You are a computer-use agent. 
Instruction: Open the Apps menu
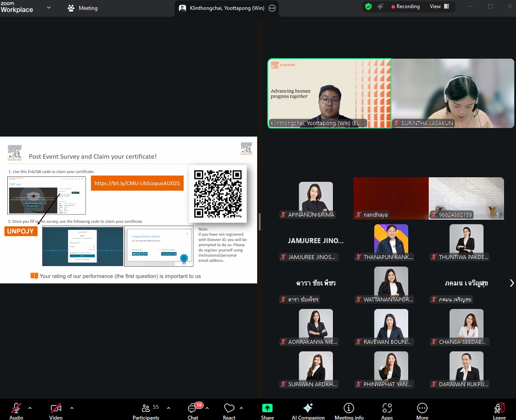click(x=387, y=411)
